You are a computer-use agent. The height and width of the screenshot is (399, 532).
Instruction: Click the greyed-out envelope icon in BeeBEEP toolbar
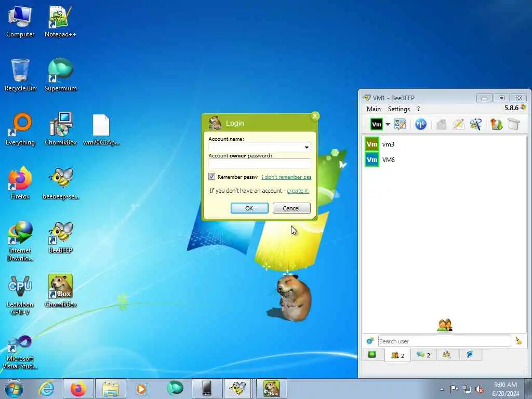441,124
